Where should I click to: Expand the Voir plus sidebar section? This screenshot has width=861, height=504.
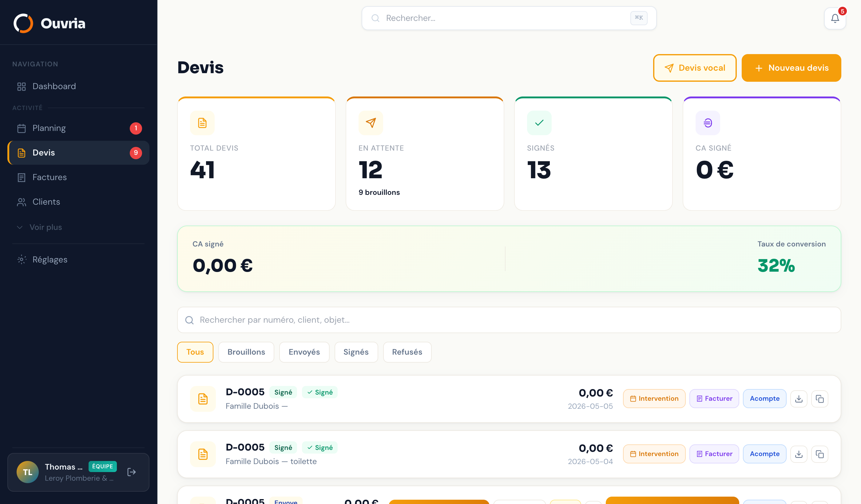pyautogui.click(x=39, y=227)
